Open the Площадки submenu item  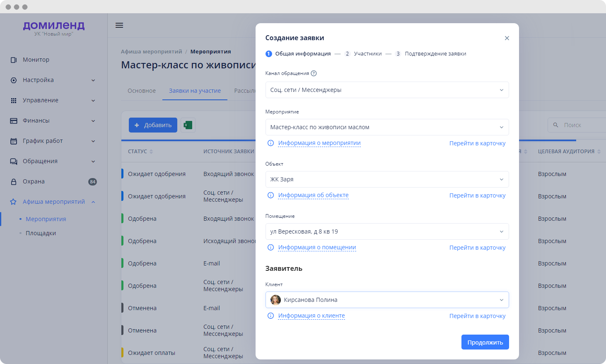coord(41,233)
